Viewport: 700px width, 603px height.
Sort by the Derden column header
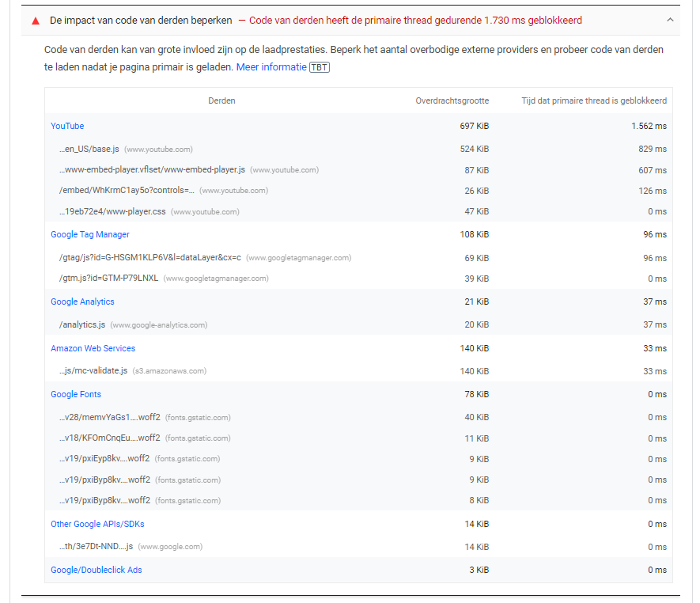pos(221,100)
